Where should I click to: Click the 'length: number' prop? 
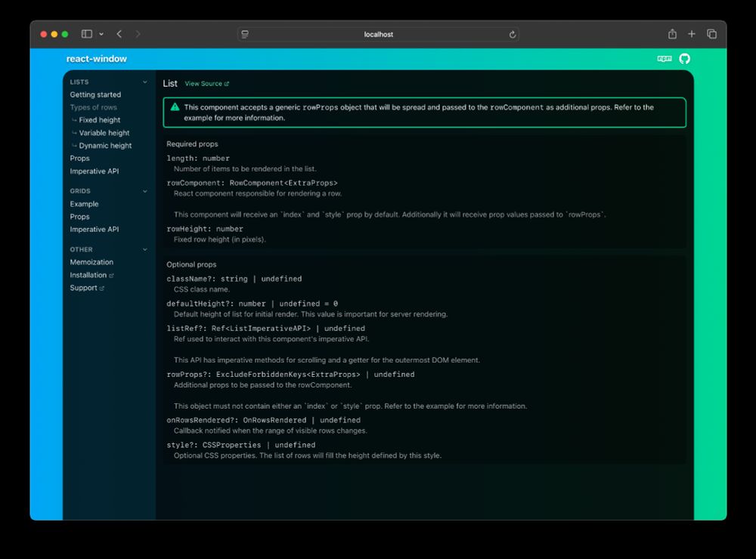[x=198, y=158]
